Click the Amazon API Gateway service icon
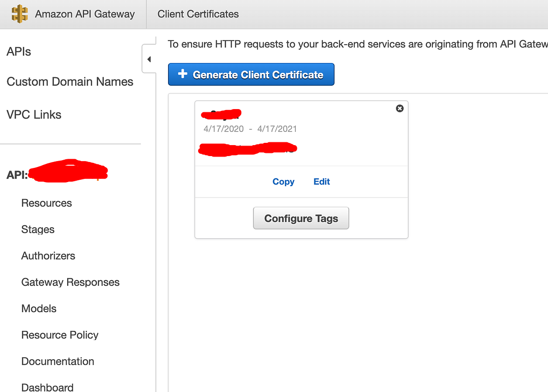Image resolution: width=548 pixels, height=392 pixels. (19, 14)
